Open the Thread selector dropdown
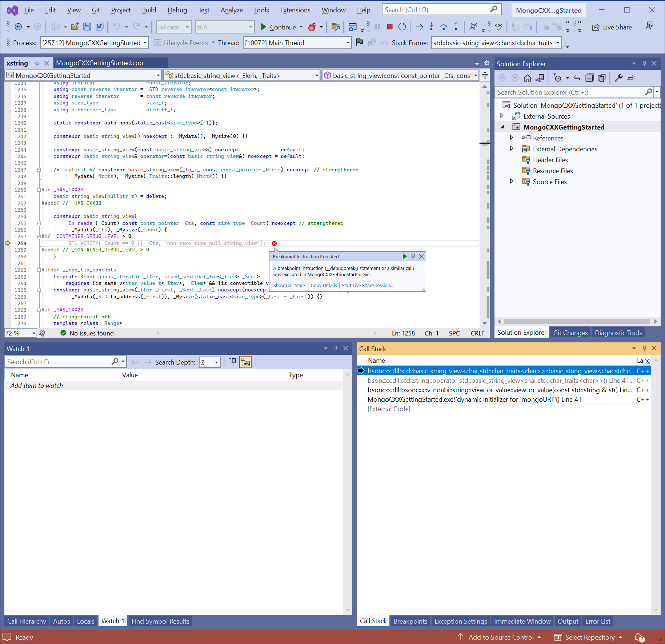The width and height of the screenshot is (665, 644). [347, 43]
